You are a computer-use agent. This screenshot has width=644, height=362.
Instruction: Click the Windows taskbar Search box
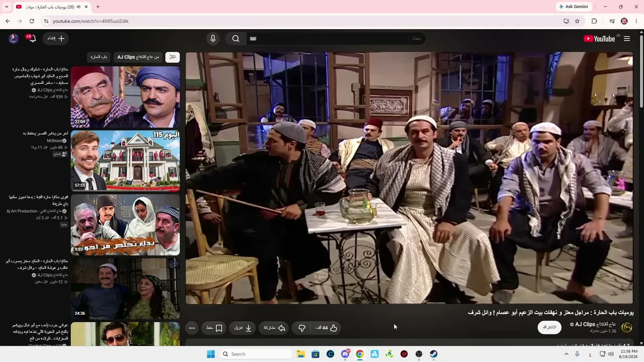point(255,354)
